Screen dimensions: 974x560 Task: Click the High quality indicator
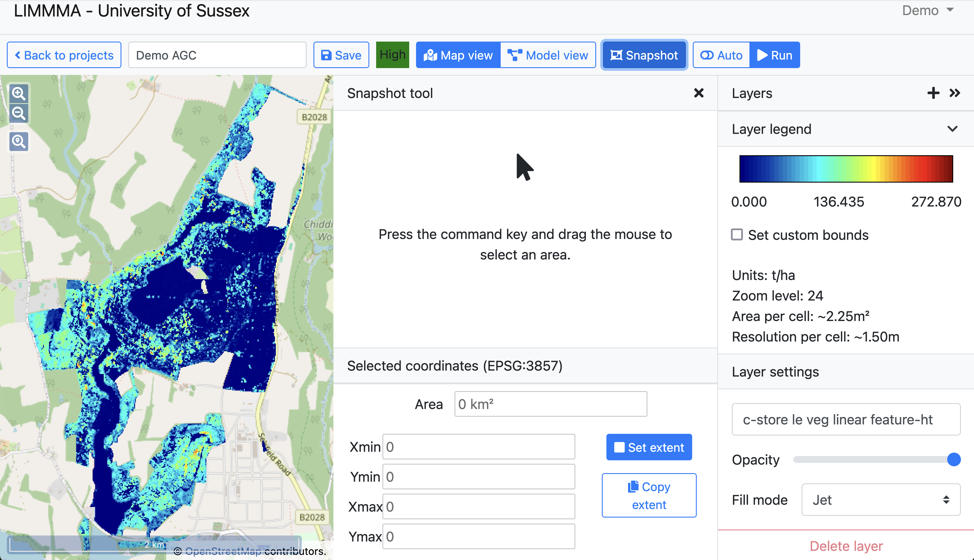[x=392, y=55]
